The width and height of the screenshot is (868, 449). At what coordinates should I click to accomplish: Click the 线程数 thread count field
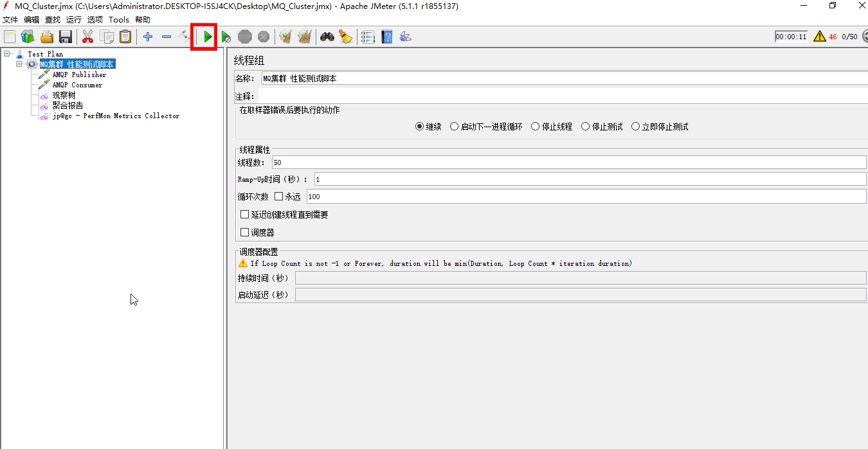point(569,162)
